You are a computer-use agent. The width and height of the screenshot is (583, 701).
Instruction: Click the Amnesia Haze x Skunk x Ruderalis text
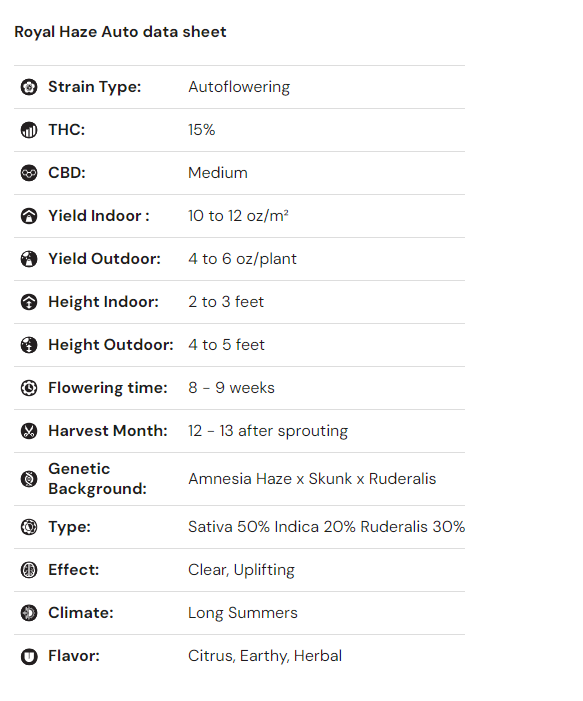point(312,479)
